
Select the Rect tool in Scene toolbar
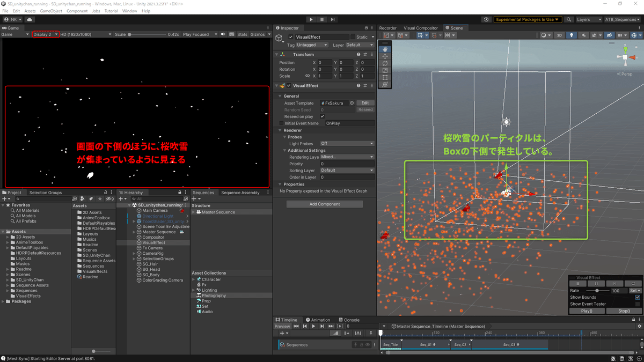pos(385,77)
